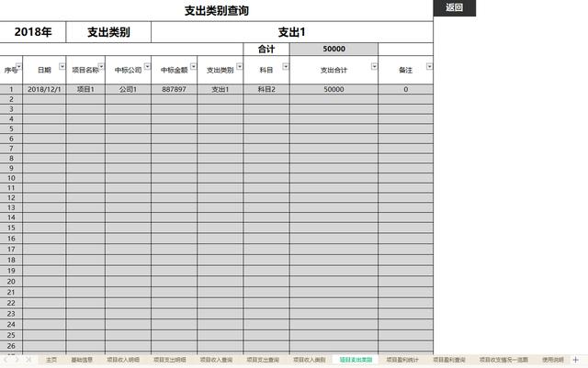The width and height of the screenshot is (588, 368).
Task: Switch to the 基础信息 sheet tab
Action: tap(82, 360)
